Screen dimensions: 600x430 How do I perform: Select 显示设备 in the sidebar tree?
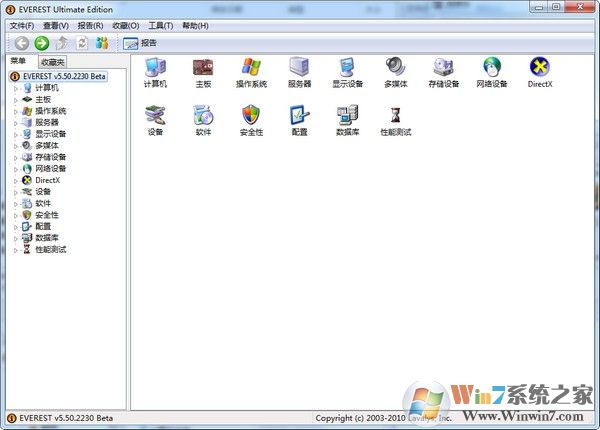(x=50, y=134)
